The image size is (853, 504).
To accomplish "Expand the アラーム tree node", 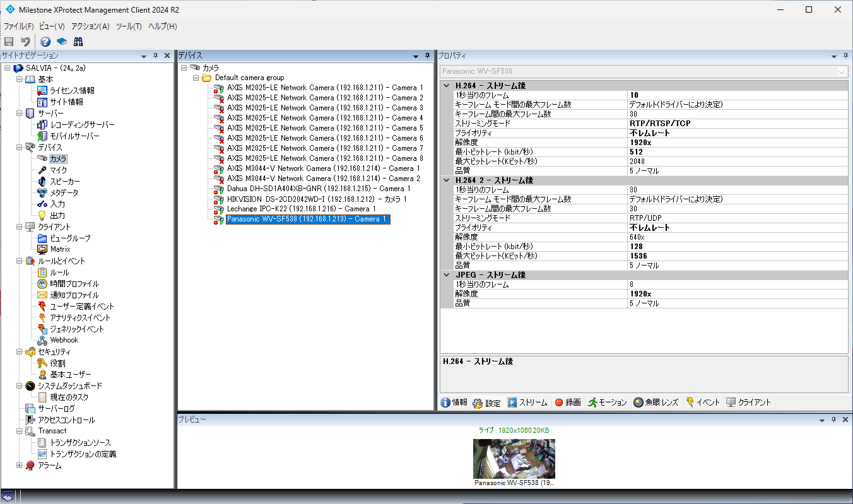I will coord(19,466).
